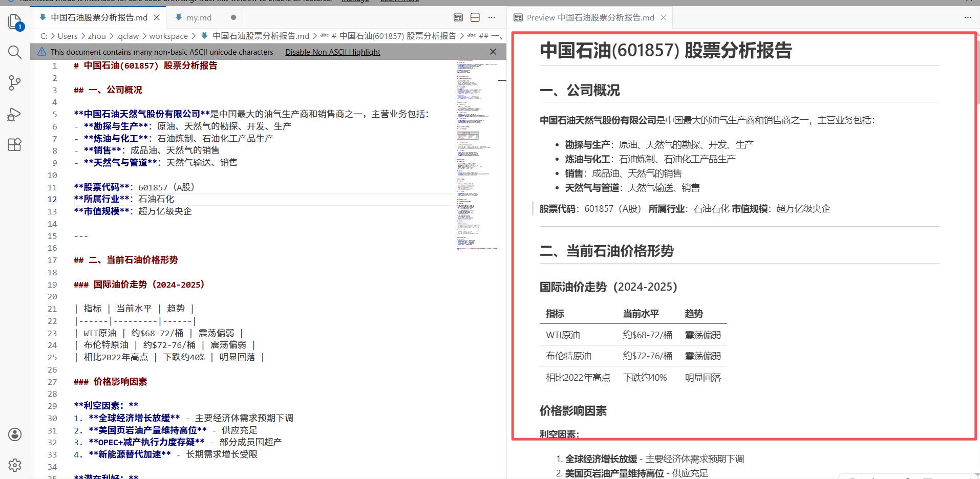Close the 中国石油股票分析报告.md source editor tab
The width and height of the screenshot is (980, 479).
(x=157, y=17)
